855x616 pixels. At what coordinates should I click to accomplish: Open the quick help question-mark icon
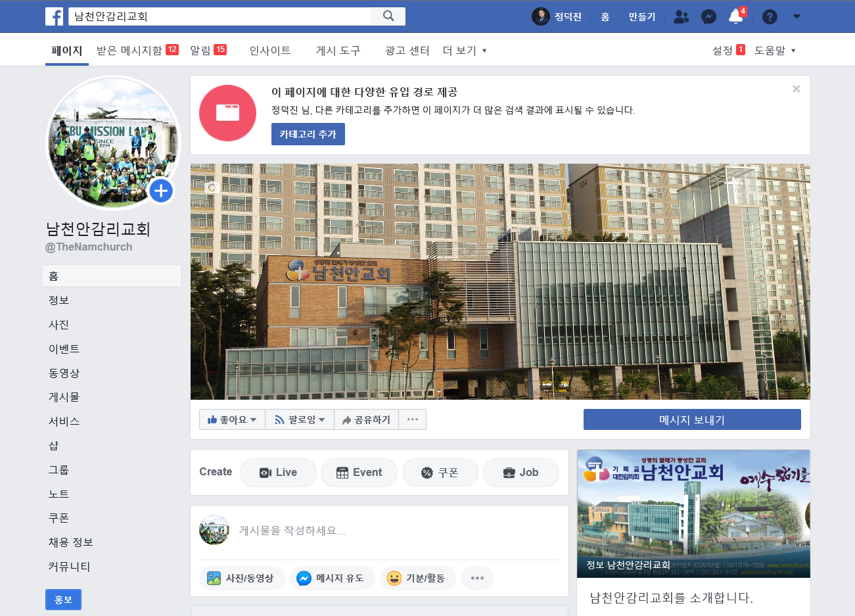click(x=770, y=16)
